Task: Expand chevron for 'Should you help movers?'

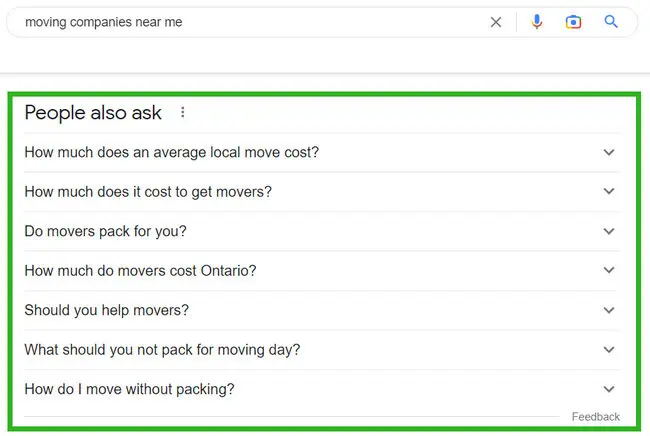Action: 609,310
